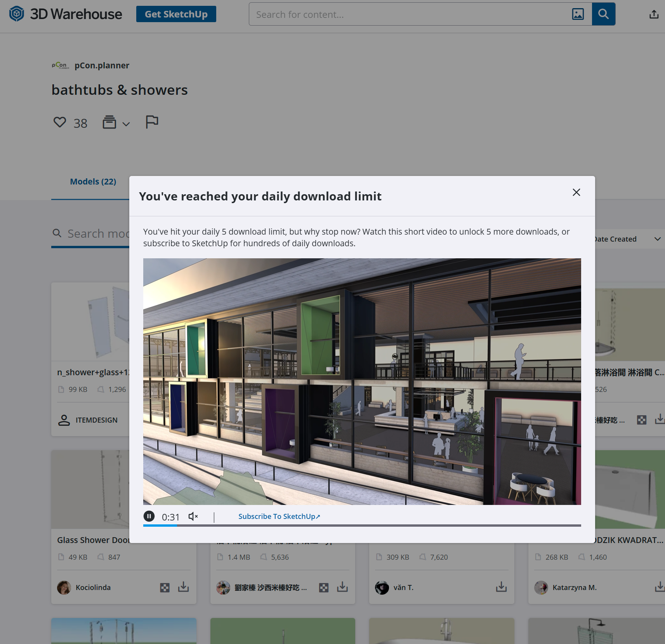Click the Subscribe To SketchUp link
665x644 pixels.
tap(279, 516)
